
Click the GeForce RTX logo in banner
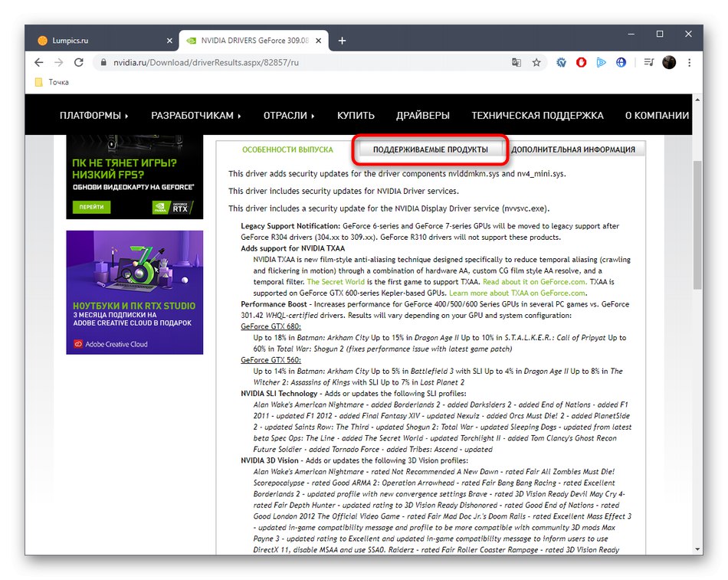click(172, 208)
